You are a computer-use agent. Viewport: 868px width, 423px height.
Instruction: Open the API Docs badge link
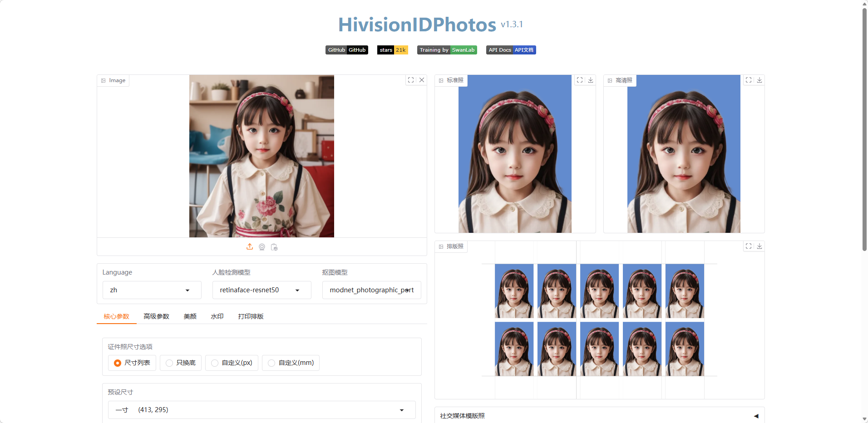tap(511, 50)
